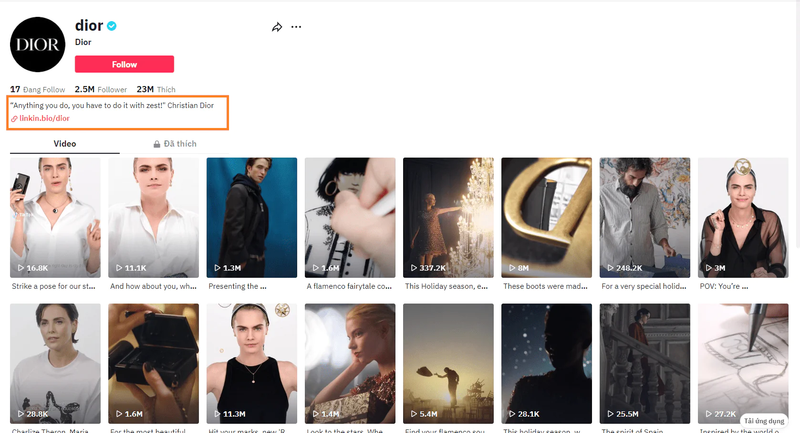This screenshot has width=800, height=433.
Task: Open the 3M views POV video
Action: (743, 218)
